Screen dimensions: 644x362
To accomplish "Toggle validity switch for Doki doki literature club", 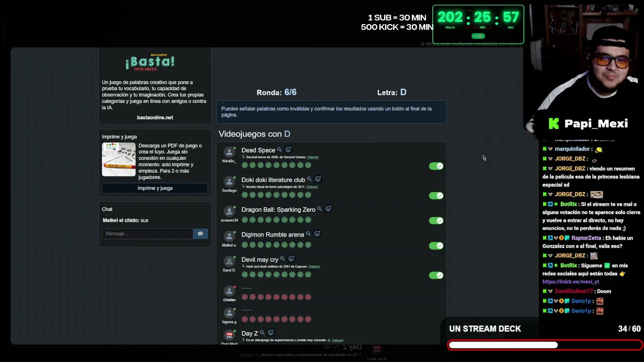I will [436, 196].
